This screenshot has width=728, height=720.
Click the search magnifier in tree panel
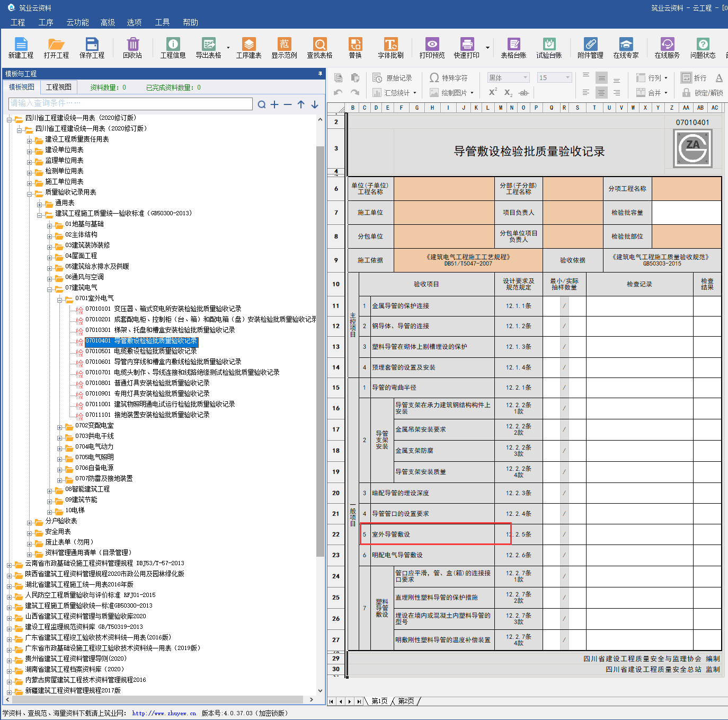(261, 104)
